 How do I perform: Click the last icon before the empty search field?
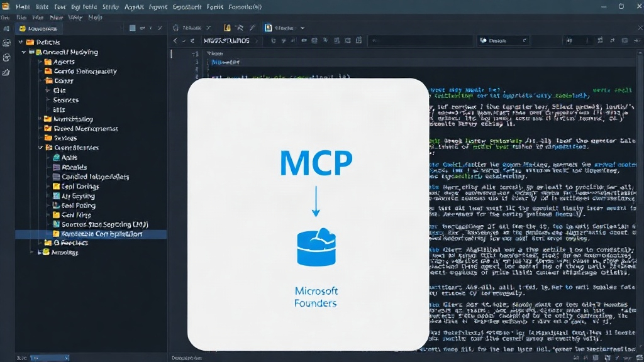pyautogui.click(x=358, y=40)
